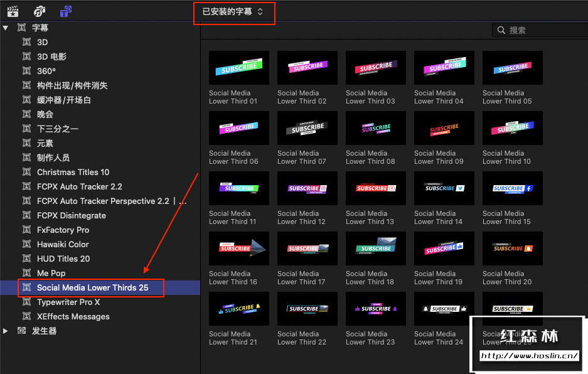The width and height of the screenshot is (588, 374).
Task: Select Social Media Lower Third 20 thumbnail
Action: (513, 248)
